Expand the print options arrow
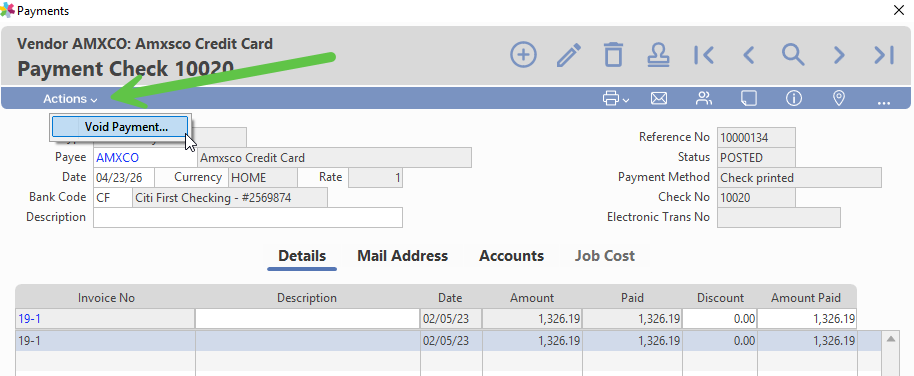The image size is (914, 376). click(x=626, y=100)
